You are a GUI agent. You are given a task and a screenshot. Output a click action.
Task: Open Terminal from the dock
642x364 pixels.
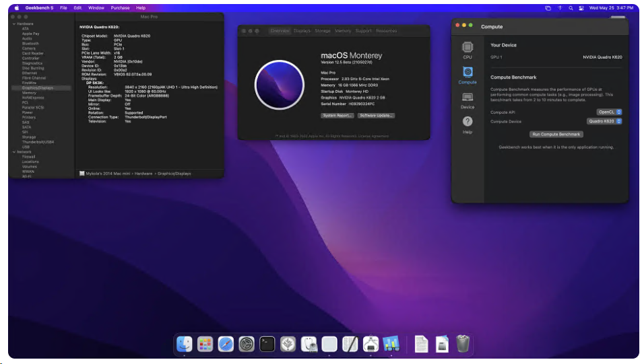tap(267, 344)
